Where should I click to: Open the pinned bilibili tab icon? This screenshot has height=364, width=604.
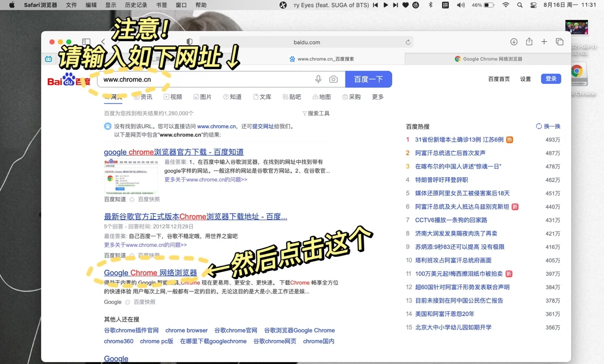point(49,59)
